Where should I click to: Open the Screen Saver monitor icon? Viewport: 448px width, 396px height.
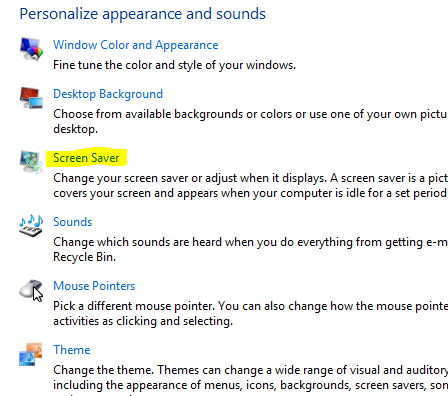pyautogui.click(x=31, y=162)
